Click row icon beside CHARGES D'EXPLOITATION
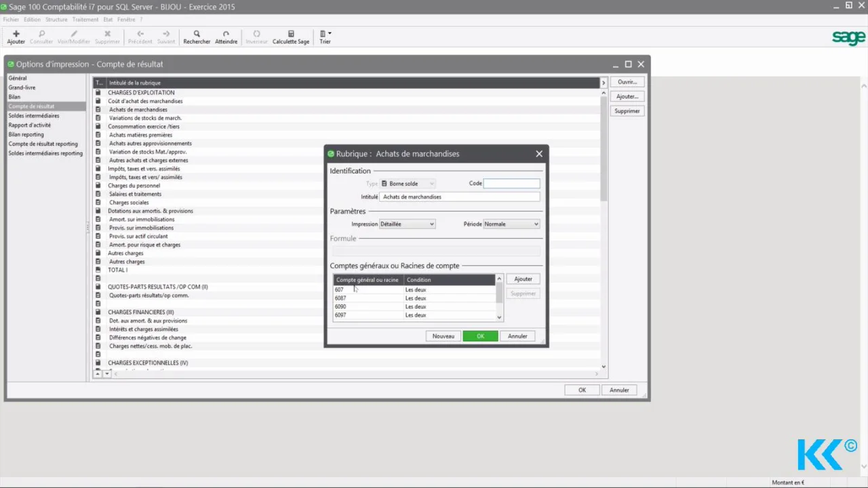 pos(98,92)
